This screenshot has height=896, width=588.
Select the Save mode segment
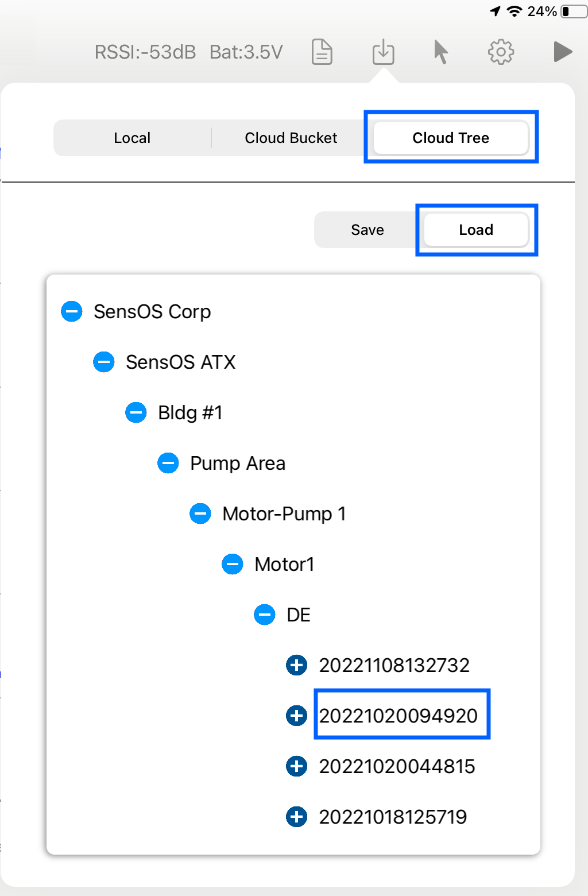coord(367,230)
